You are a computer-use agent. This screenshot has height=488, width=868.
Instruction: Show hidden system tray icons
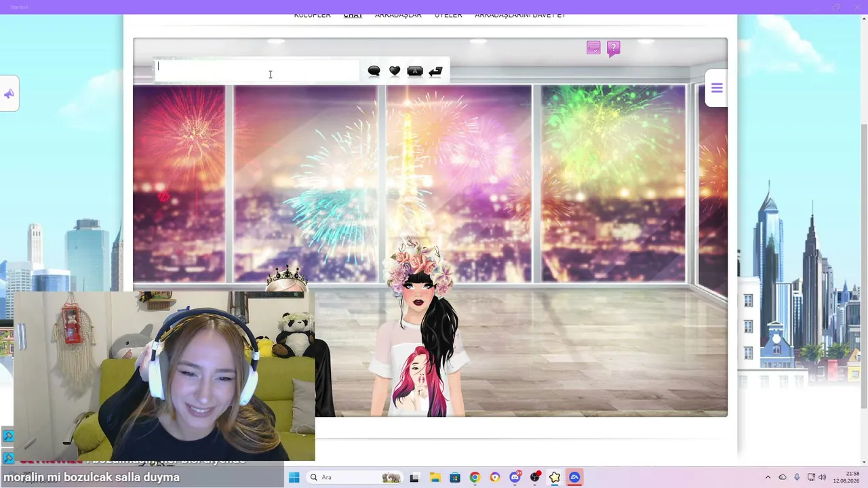tap(768, 477)
